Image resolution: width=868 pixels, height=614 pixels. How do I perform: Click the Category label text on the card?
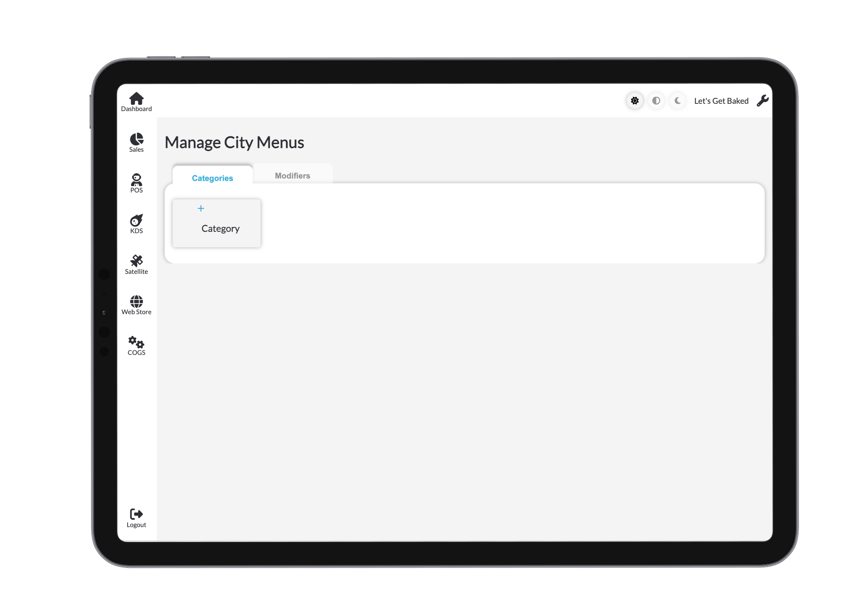[x=220, y=228]
